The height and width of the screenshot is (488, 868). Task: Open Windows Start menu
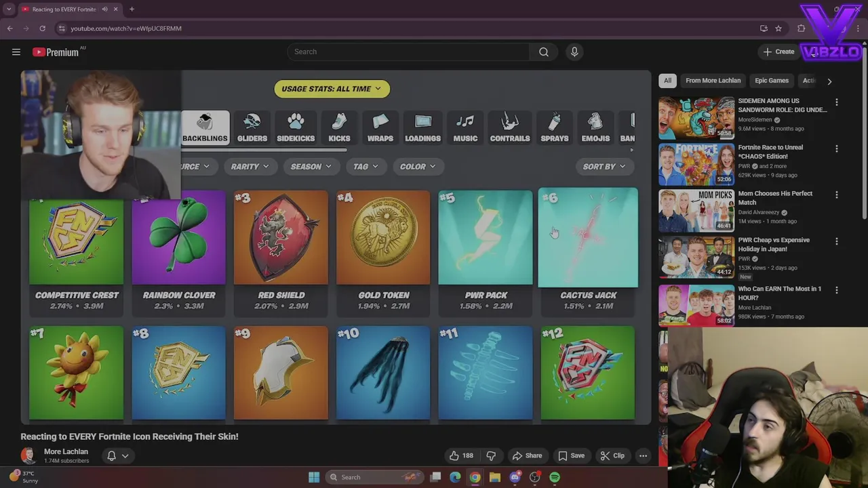(x=314, y=477)
